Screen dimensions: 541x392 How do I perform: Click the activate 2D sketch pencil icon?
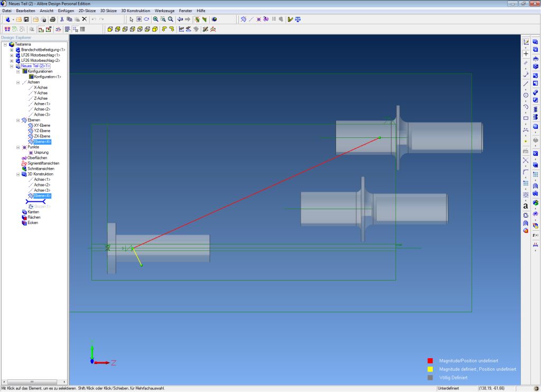(526, 42)
